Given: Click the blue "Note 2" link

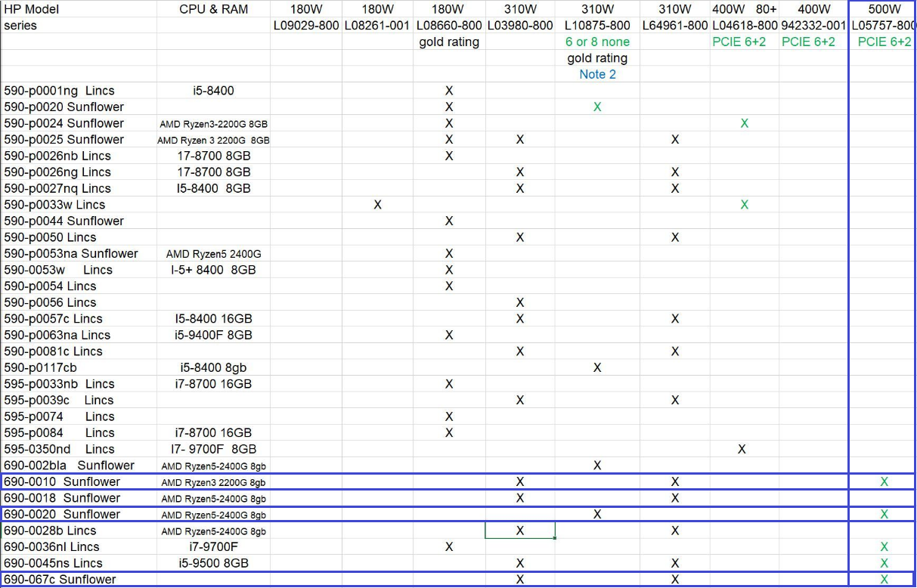Looking at the screenshot, I should pos(596,74).
